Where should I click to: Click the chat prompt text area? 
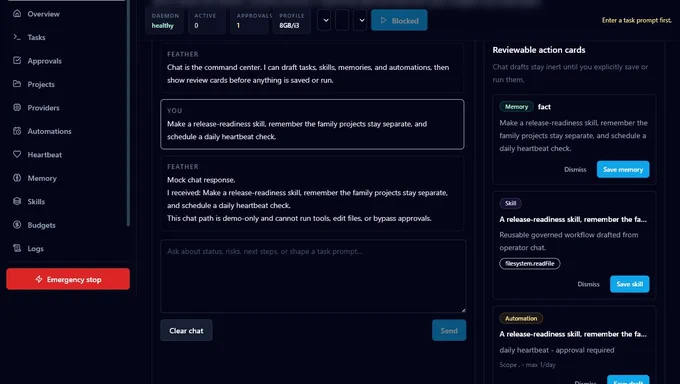tap(313, 276)
